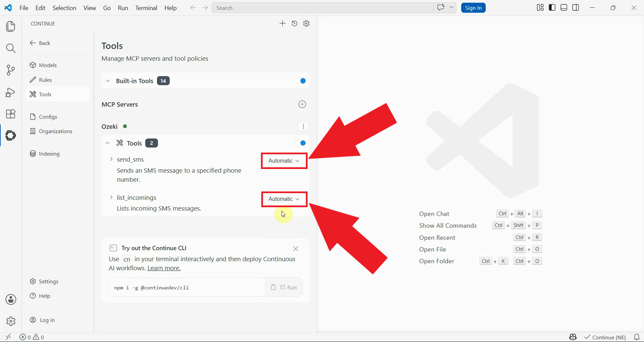Toggle bottom panel visibility
The height and width of the screenshot is (342, 644).
click(564, 8)
